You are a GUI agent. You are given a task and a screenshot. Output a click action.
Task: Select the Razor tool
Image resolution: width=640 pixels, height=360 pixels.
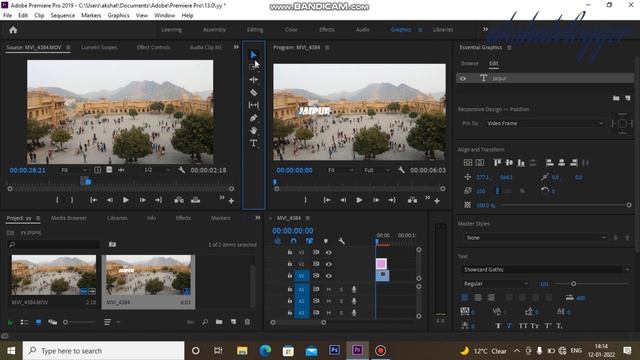point(253,93)
